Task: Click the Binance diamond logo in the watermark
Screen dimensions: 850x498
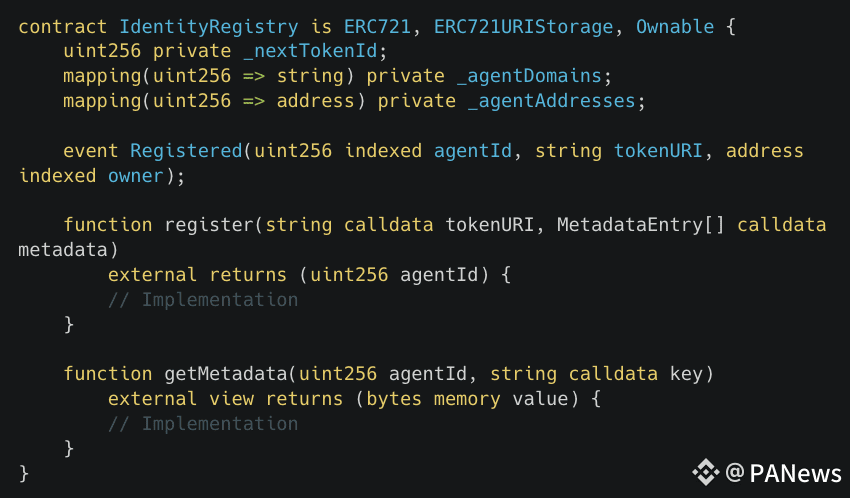Action: (705, 472)
